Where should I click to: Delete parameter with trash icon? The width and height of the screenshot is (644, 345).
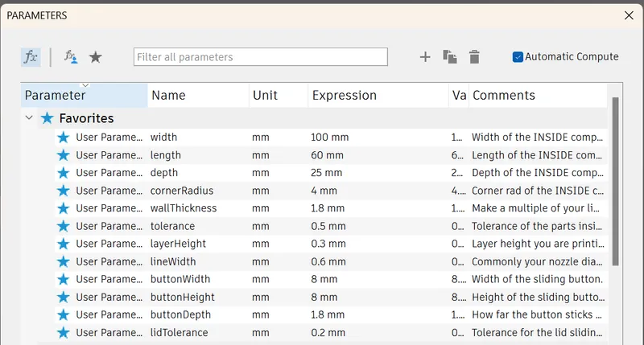(474, 56)
